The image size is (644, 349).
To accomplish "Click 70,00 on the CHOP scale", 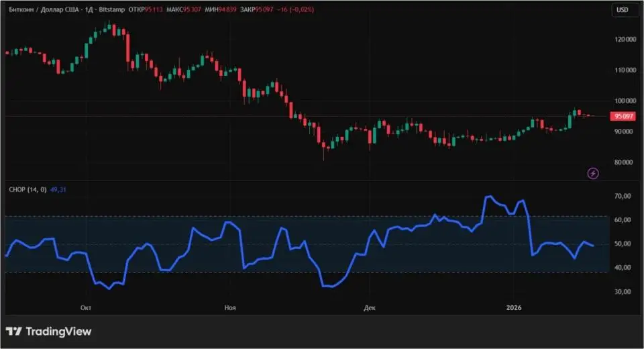I will tap(623, 196).
